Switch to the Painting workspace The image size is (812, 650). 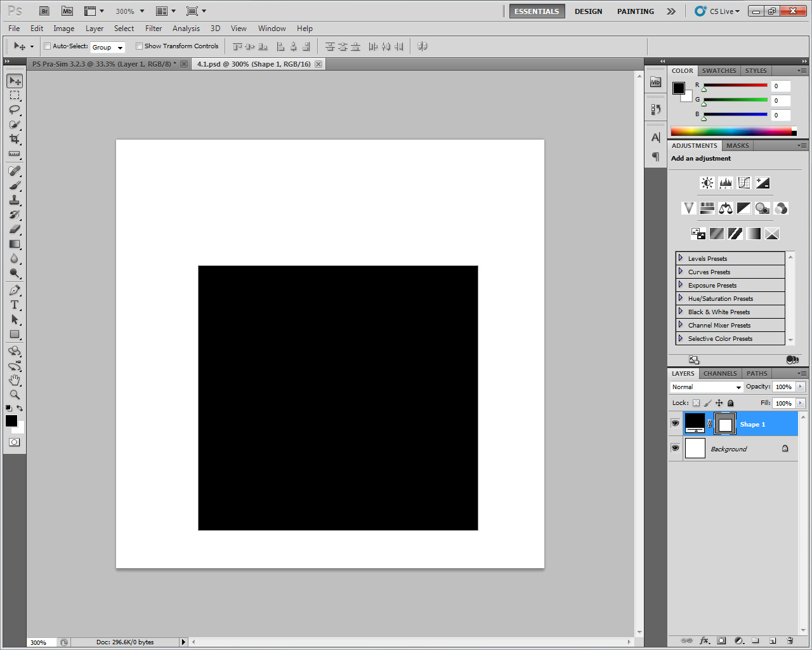(x=635, y=11)
